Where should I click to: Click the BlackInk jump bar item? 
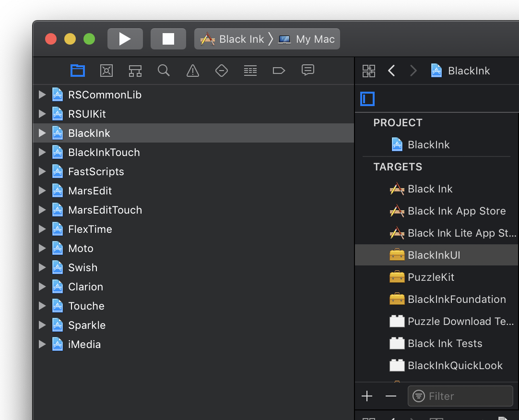(460, 71)
